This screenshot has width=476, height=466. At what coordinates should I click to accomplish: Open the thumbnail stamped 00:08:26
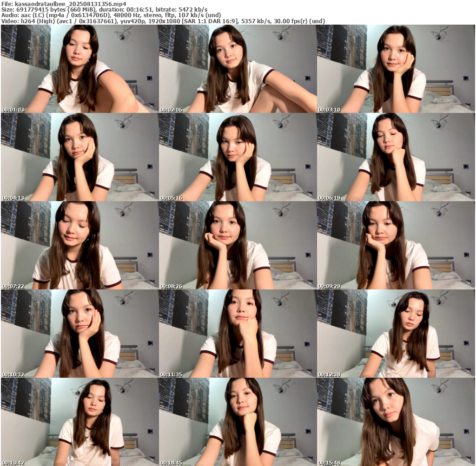click(238, 245)
